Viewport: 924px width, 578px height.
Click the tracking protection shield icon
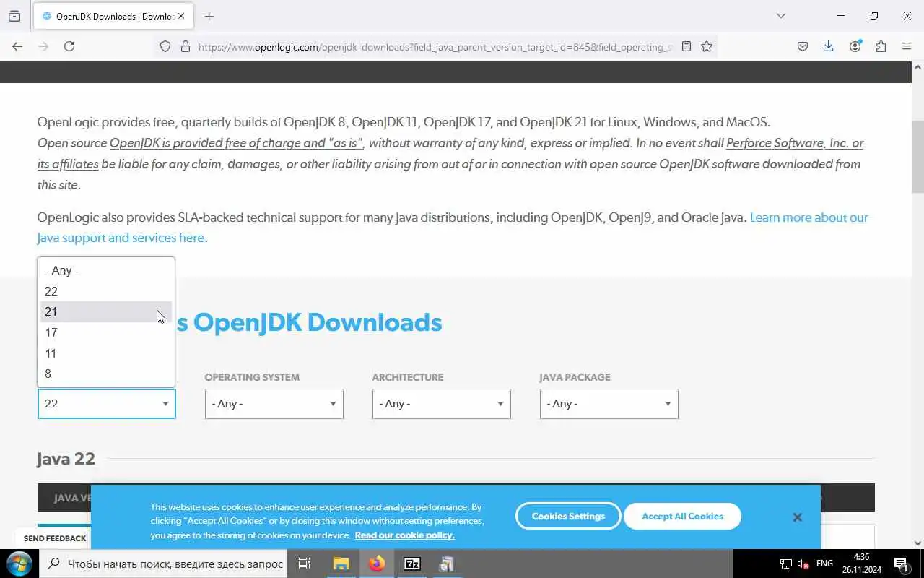coord(165,46)
